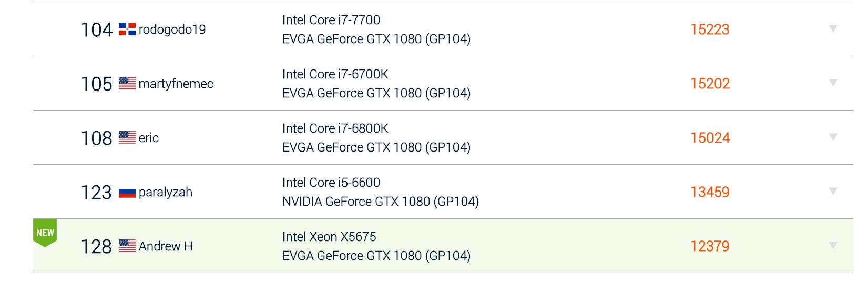Open user profile martyfnemec
Image resolution: width=868 pixels, height=281 pixels.
point(176,84)
